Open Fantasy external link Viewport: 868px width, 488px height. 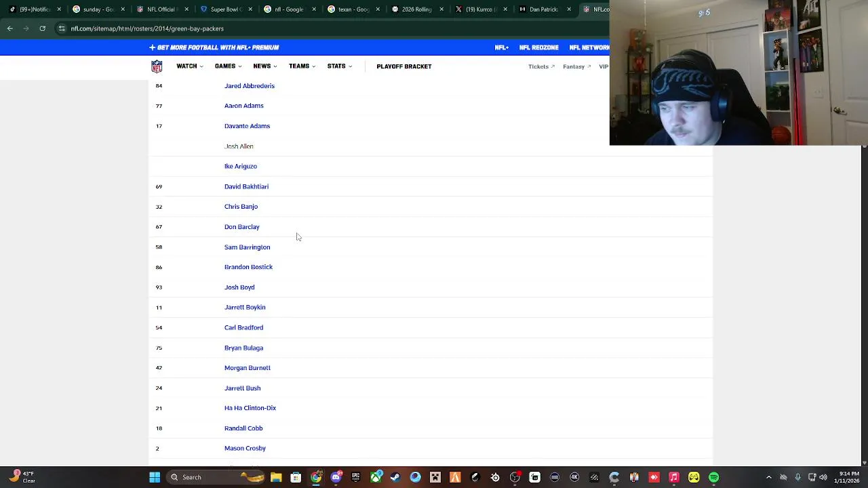point(577,66)
